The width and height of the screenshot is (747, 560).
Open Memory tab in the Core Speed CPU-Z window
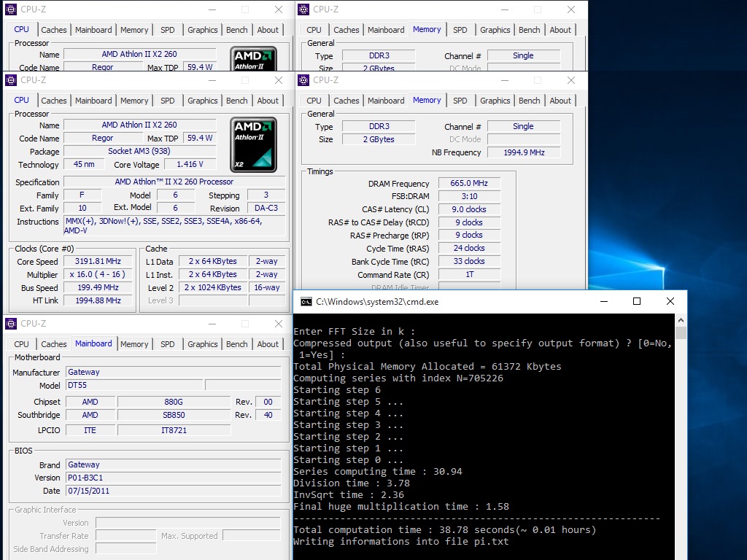tap(134, 101)
